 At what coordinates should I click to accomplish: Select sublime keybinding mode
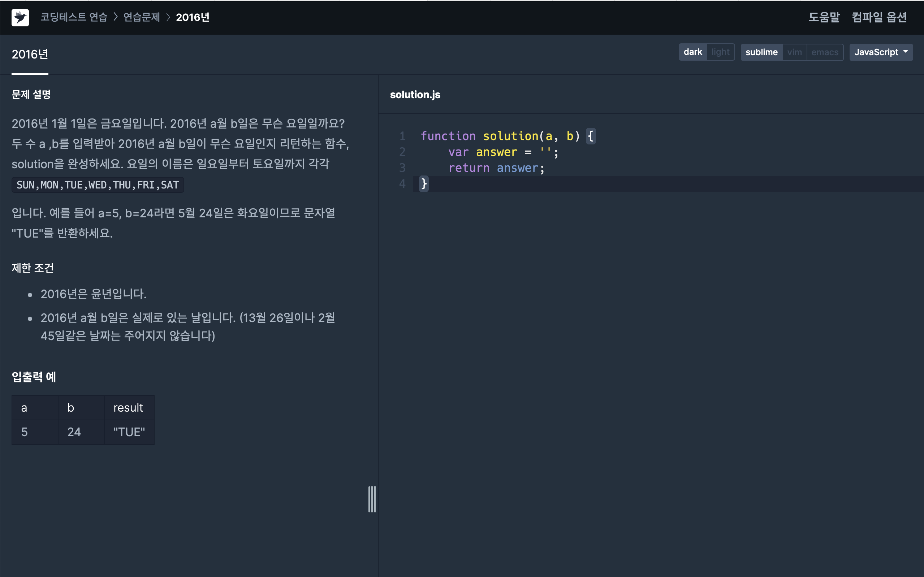(x=761, y=52)
